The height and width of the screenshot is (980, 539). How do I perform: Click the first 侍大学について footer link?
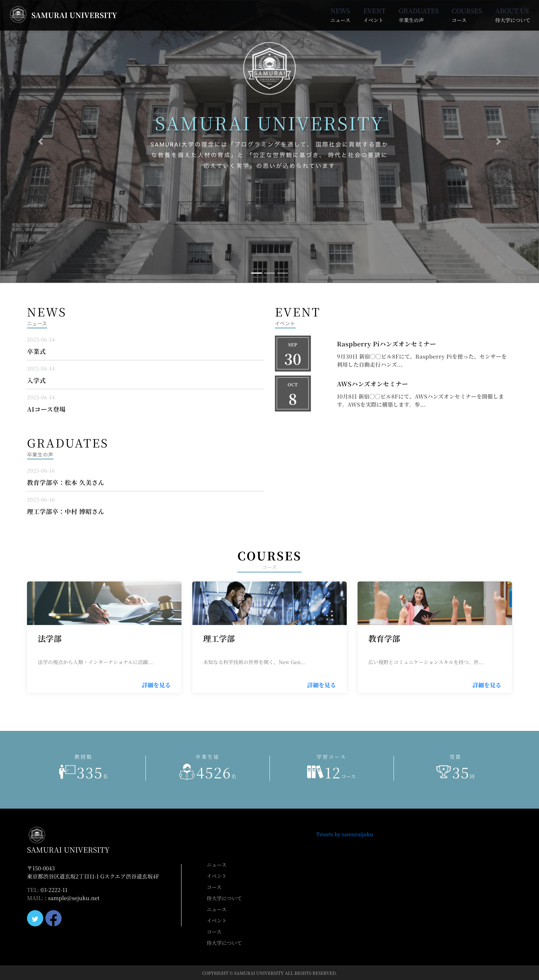click(x=224, y=898)
